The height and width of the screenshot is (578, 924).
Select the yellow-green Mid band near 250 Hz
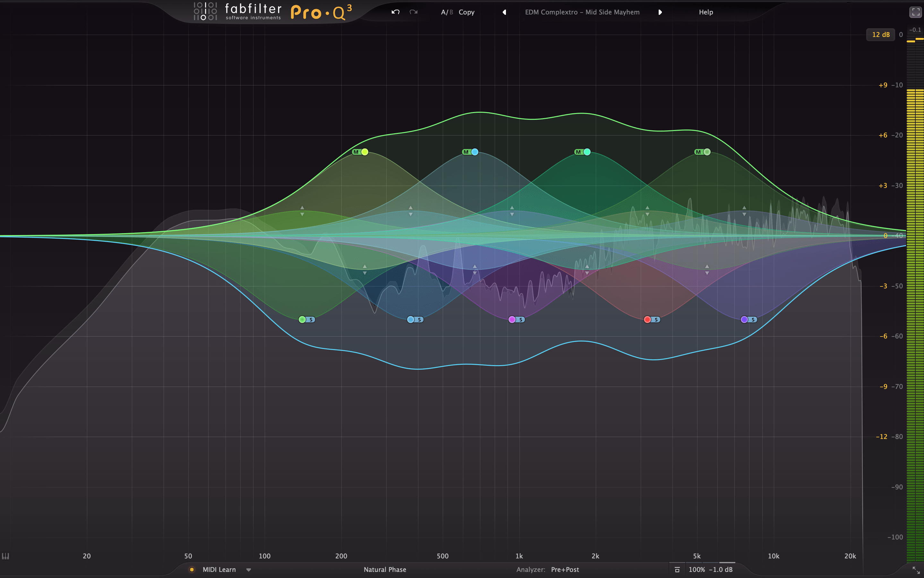(365, 152)
